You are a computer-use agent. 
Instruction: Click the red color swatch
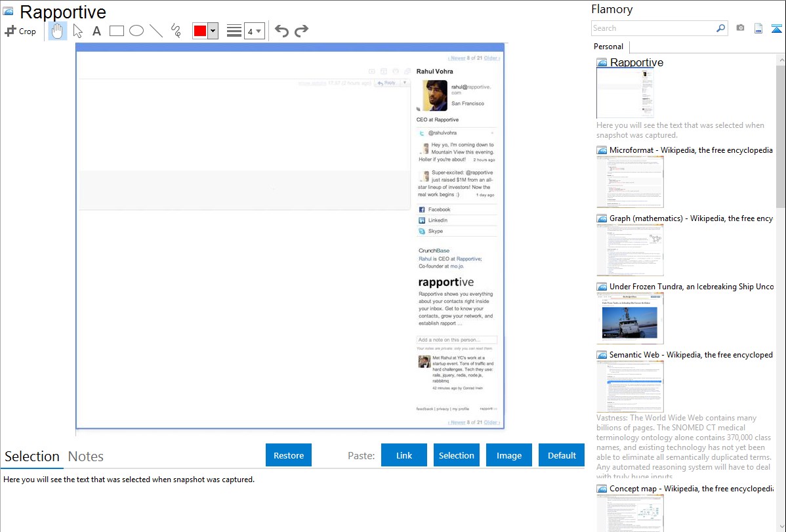[x=200, y=31]
